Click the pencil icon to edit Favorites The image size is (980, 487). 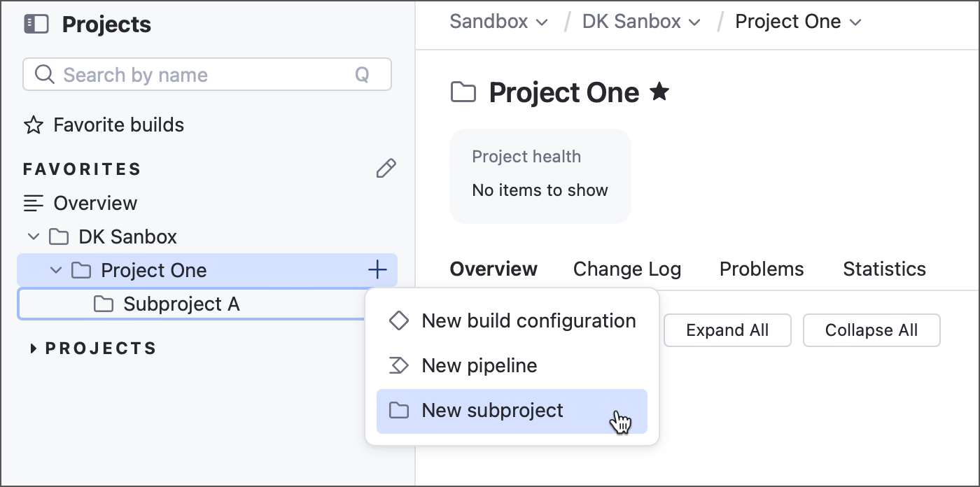point(386,168)
